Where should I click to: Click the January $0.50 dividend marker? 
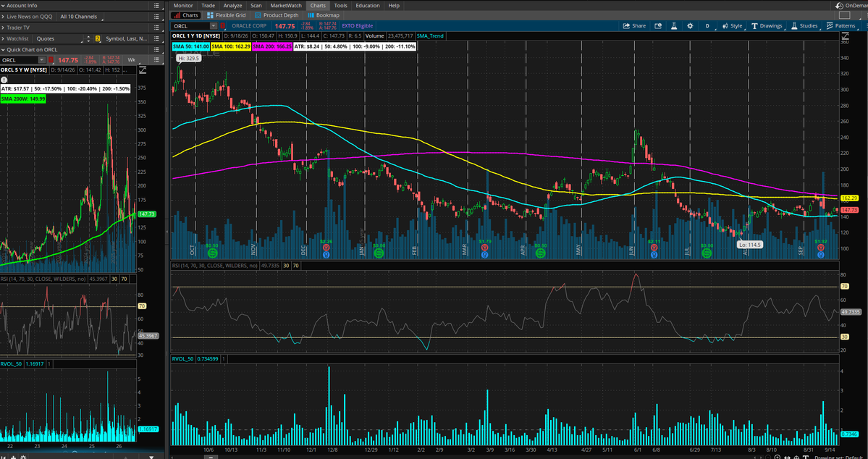tap(379, 253)
